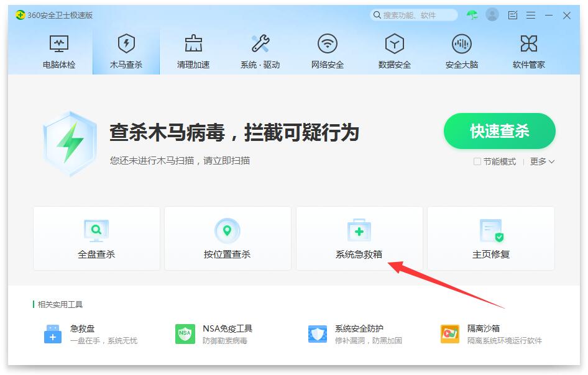Open 软件管家 four-petal icon
This screenshot has width=588, height=375.
point(528,43)
